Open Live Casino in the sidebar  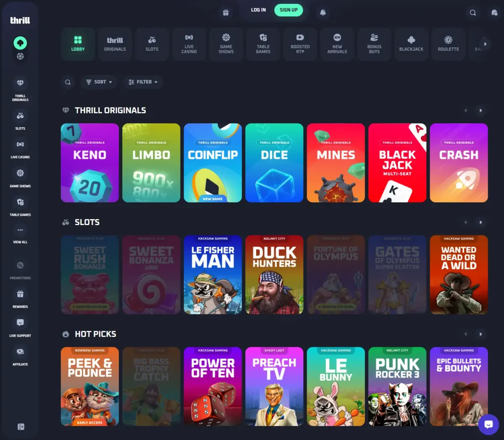[20, 149]
